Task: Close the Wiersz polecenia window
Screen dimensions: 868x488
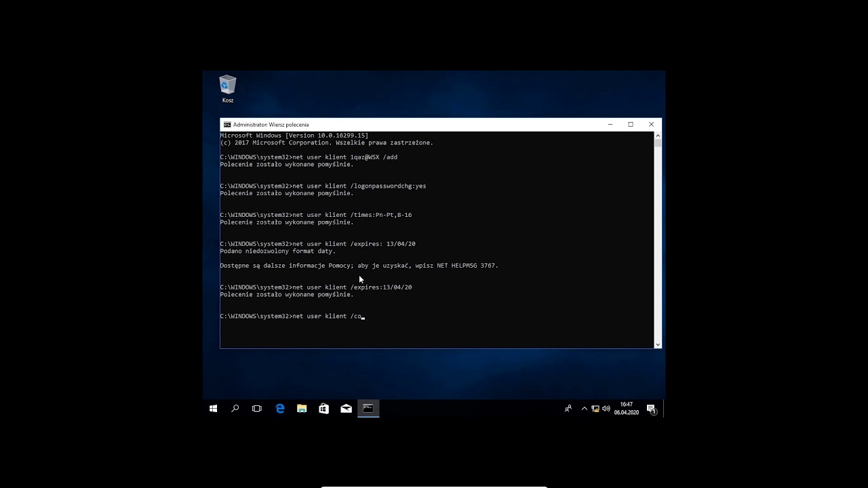Action: [x=652, y=125]
